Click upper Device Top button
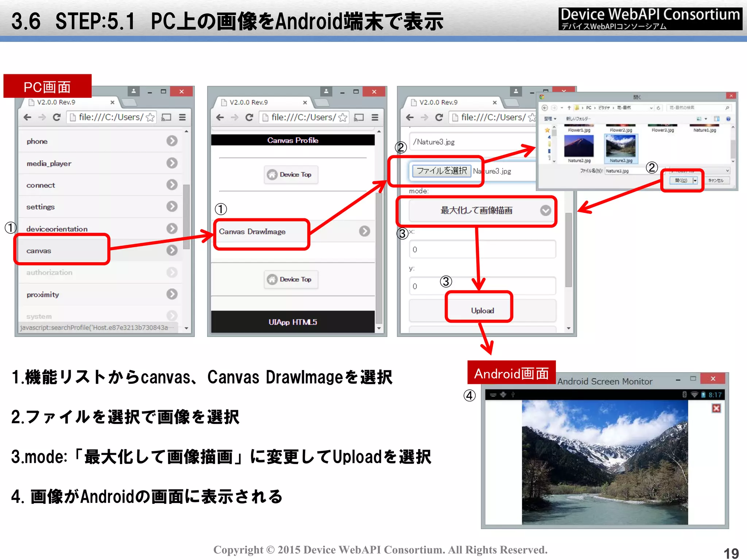Image resolution: width=747 pixels, height=560 pixels. tap(291, 175)
